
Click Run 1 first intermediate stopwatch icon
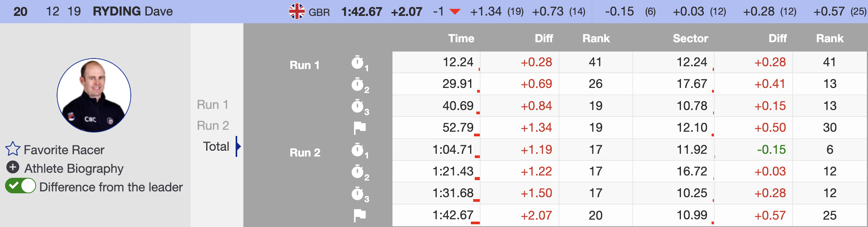pos(358,62)
